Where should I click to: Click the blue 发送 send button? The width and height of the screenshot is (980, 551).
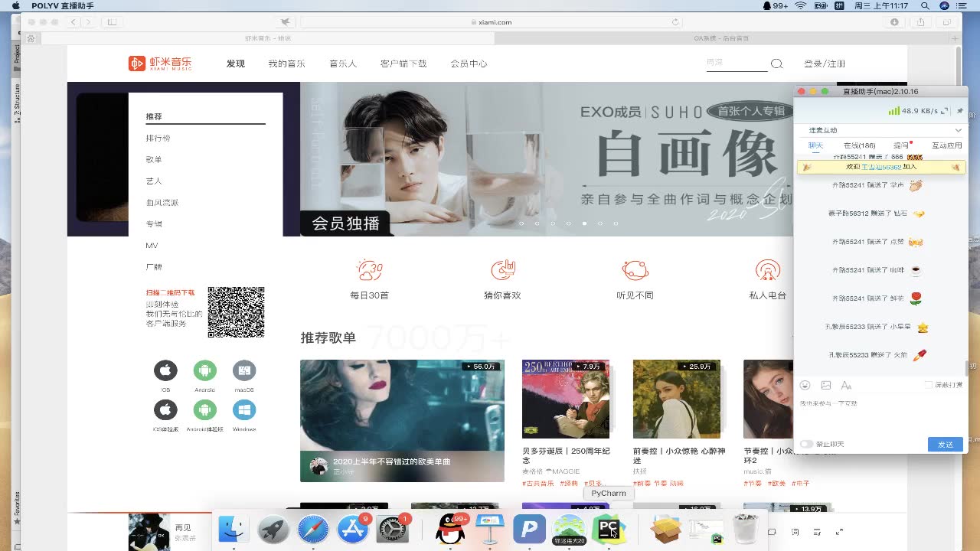pos(945,444)
